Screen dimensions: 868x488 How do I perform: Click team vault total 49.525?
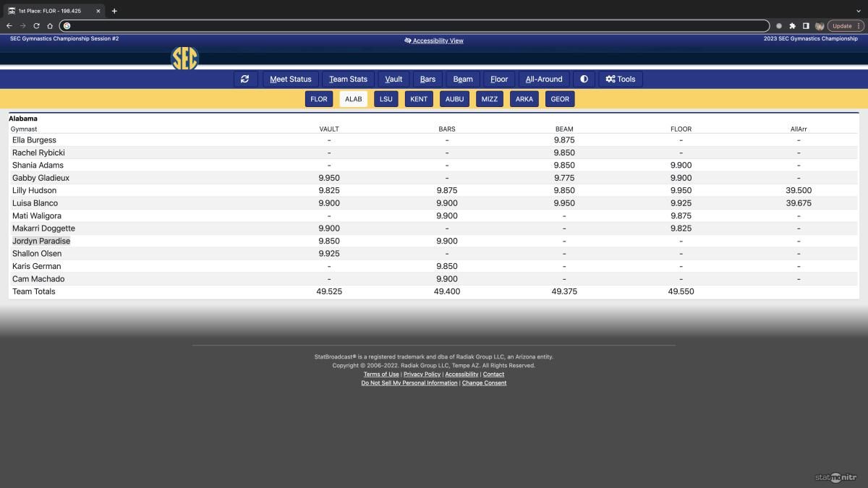point(329,291)
